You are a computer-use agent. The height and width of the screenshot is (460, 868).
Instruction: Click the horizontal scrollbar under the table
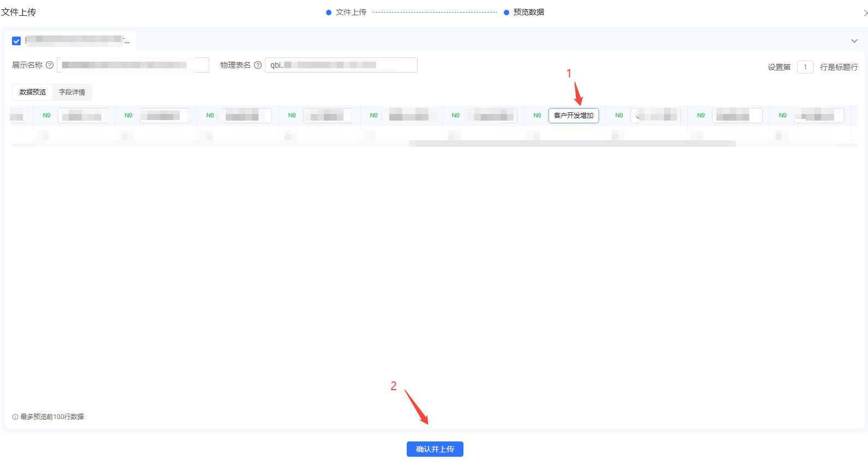[x=571, y=144]
